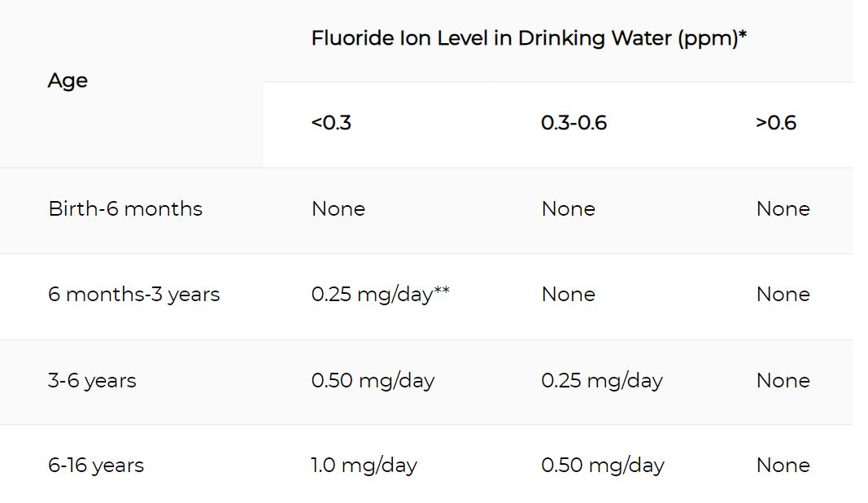Click the Fluoride Ion Level header text
This screenshot has height=503, width=868.
coord(529,38)
